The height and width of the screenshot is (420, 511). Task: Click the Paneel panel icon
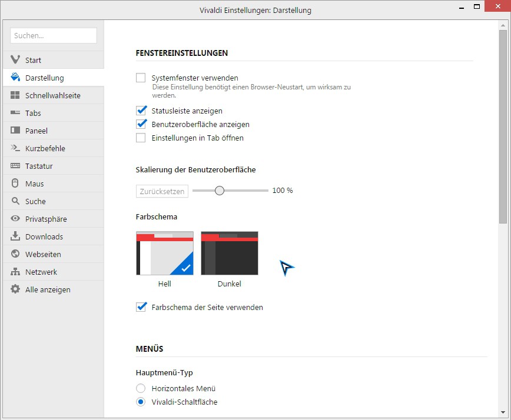point(15,131)
